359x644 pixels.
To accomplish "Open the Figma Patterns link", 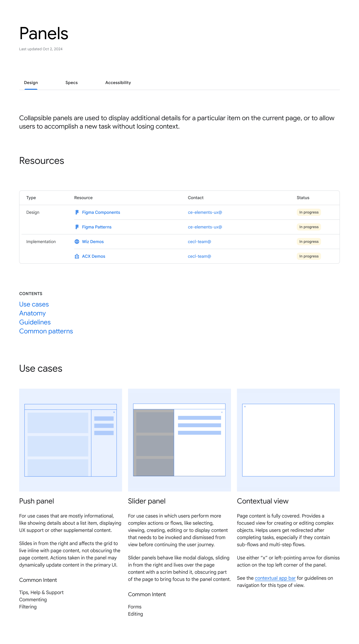I will (97, 227).
